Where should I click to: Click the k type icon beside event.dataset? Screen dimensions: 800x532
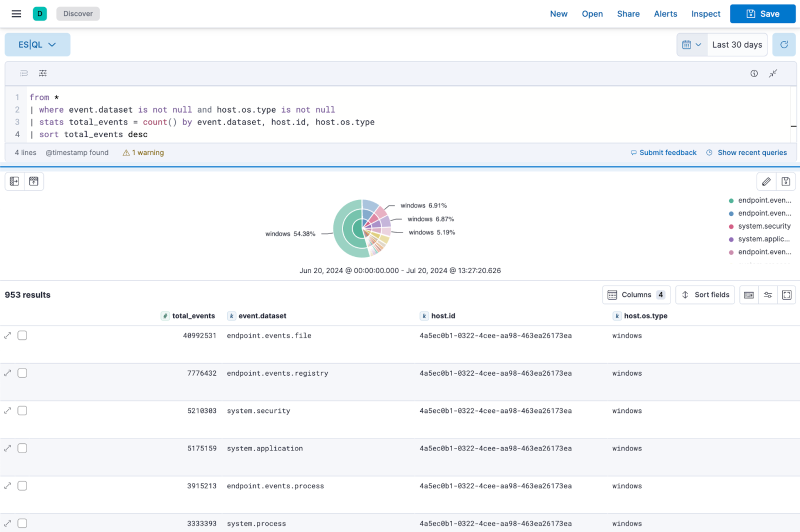231,316
